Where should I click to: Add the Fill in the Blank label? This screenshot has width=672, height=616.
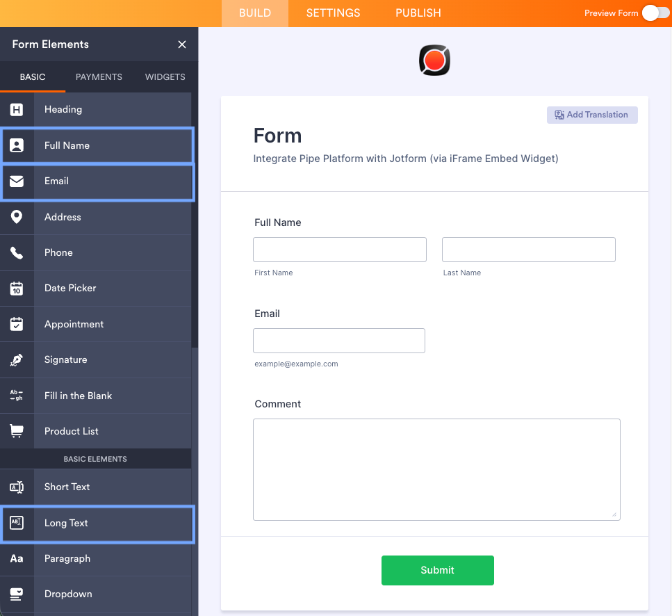[x=78, y=396]
